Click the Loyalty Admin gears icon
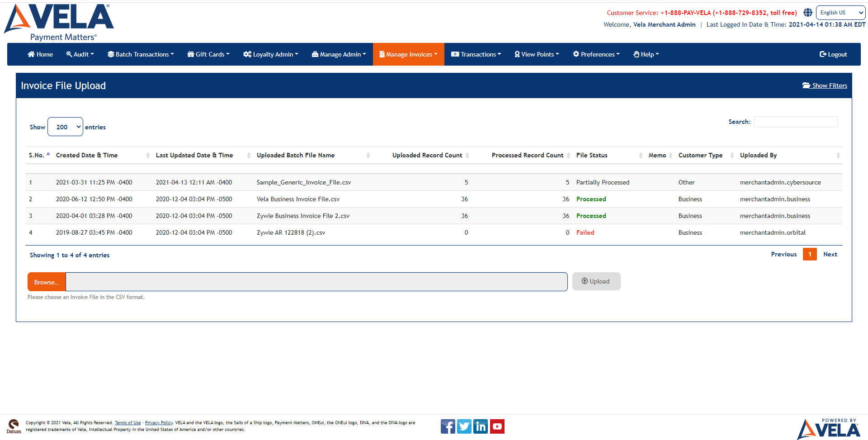Image resolution: width=868 pixels, height=440 pixels. click(247, 54)
